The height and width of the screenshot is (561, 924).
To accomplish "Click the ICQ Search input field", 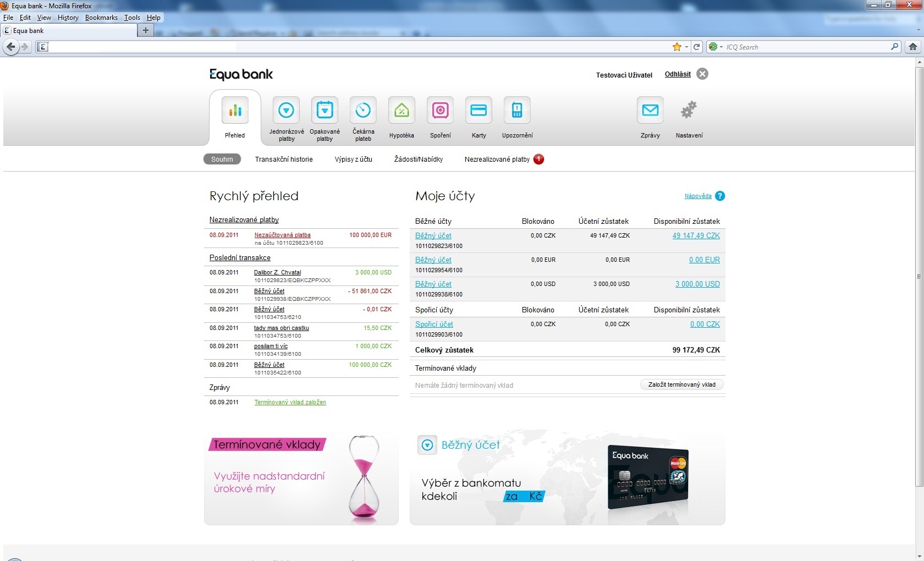I will click(807, 47).
